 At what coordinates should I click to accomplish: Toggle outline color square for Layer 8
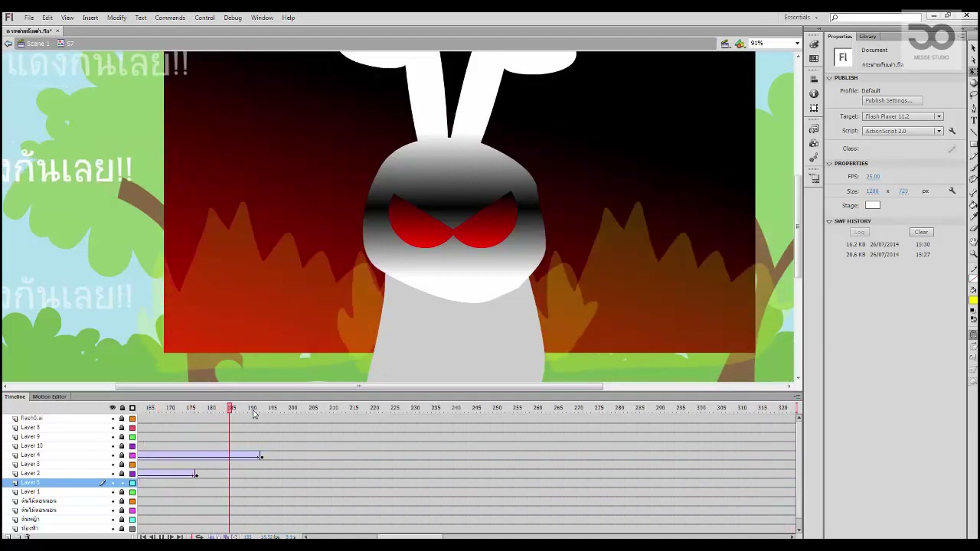132,428
